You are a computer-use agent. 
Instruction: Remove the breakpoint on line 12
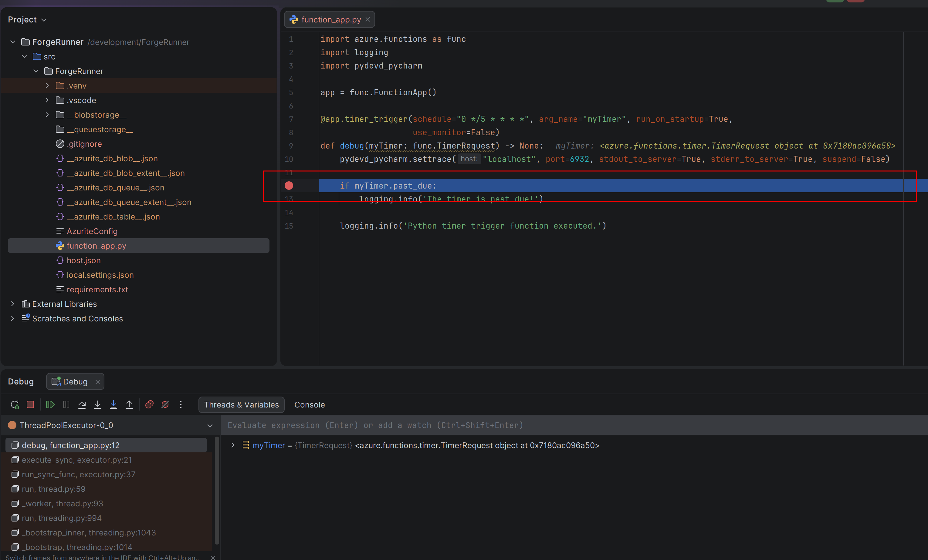pyautogui.click(x=289, y=186)
